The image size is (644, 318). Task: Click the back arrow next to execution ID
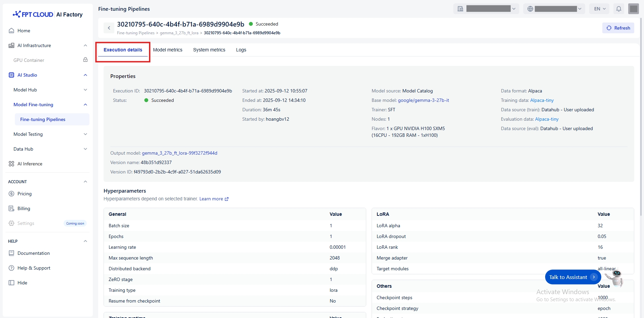(x=109, y=28)
